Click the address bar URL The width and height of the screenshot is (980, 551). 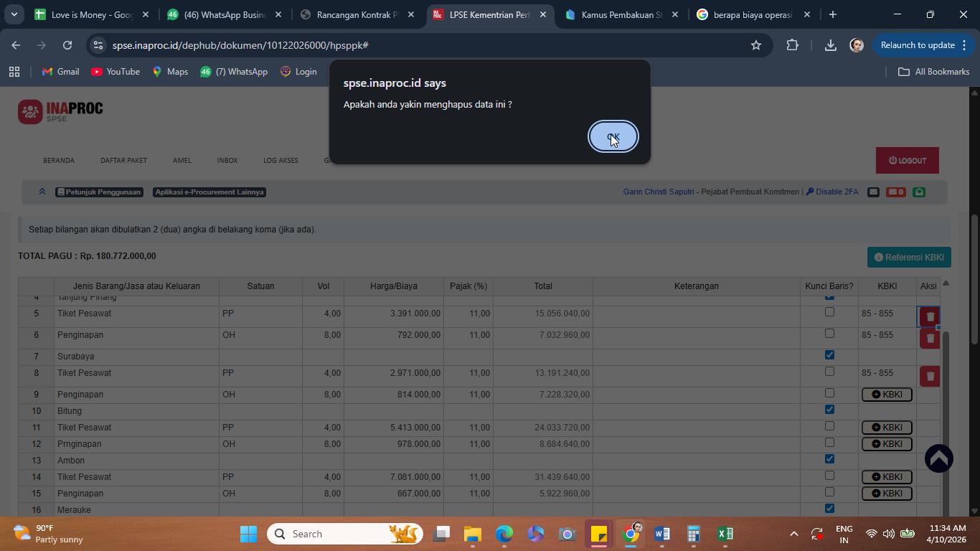[240, 45]
